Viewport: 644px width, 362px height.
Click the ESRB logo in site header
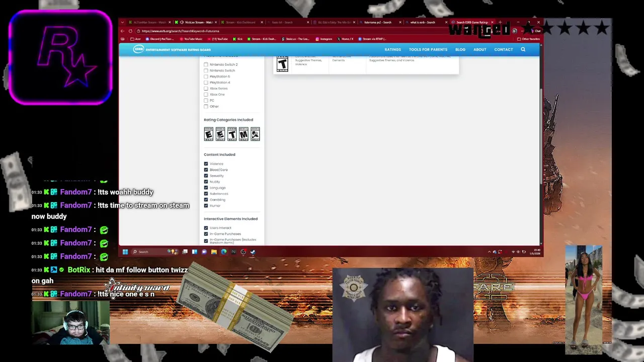(138, 49)
